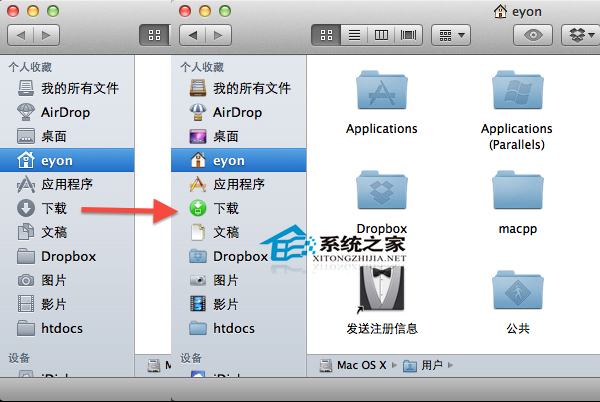Open 应用程序 in left window sidebar

click(67, 184)
